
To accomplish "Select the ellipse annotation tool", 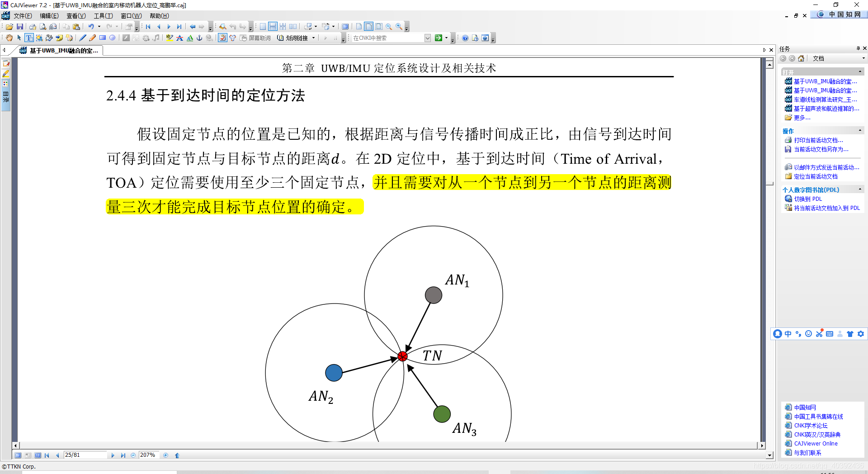I will (x=112, y=38).
